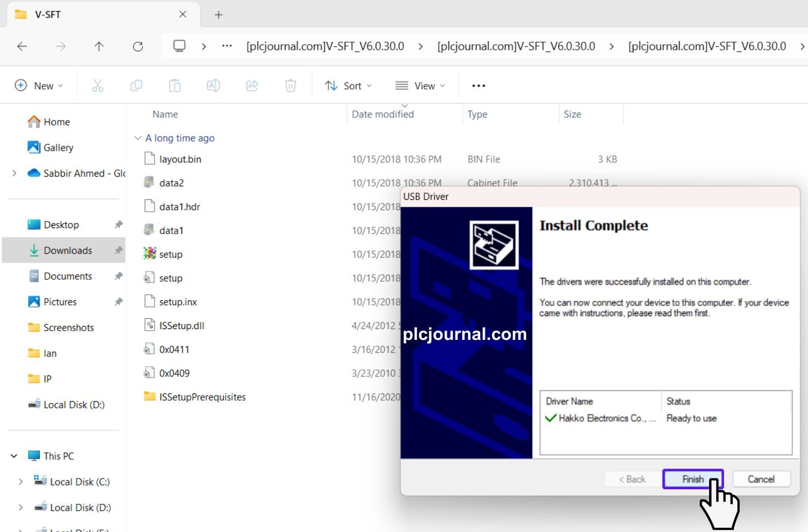Expand Local Disk (C:) tree node
Screen dimensions: 808x532
[21, 482]
